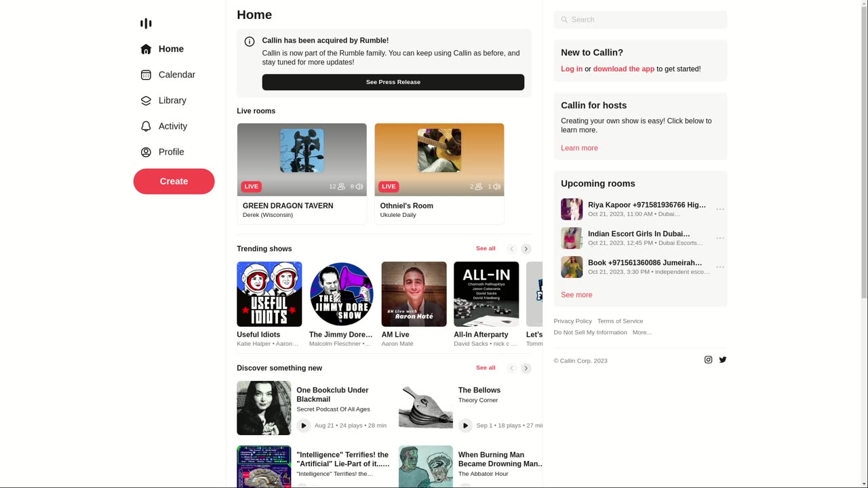Open options menu for Book +971561360086 room
The height and width of the screenshot is (488, 868).
720,267
